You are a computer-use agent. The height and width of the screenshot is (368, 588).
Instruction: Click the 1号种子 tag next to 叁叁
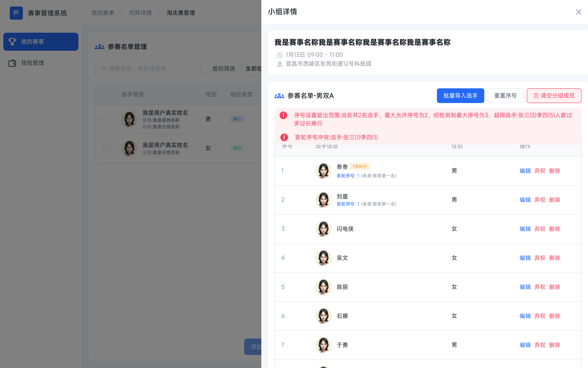[x=360, y=166]
